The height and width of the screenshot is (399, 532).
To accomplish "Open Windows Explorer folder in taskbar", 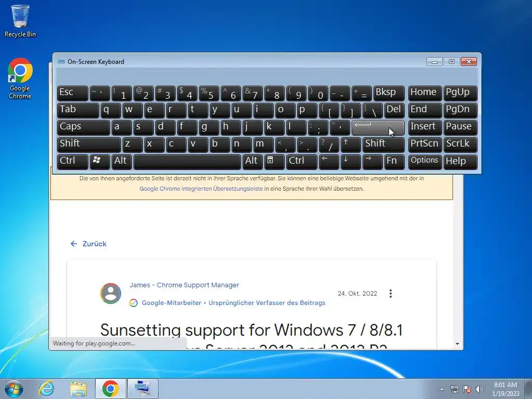I will click(78, 389).
